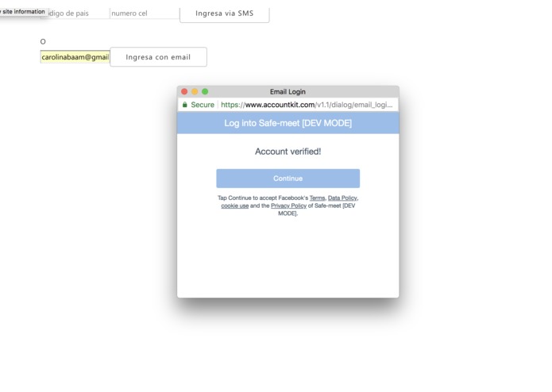Screen dimensions: 552x392
Task: Open the Privacy Policy link of Safe-meet
Action: 288,206
